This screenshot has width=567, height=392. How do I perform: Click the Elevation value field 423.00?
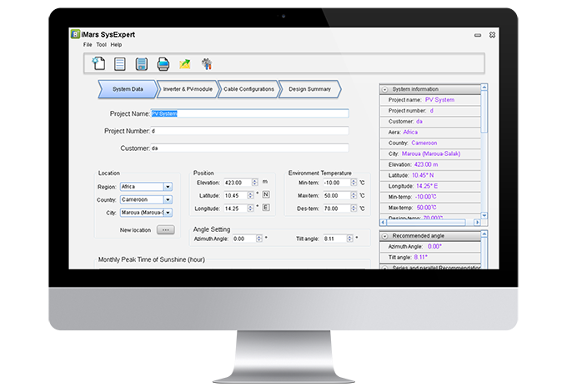click(238, 183)
